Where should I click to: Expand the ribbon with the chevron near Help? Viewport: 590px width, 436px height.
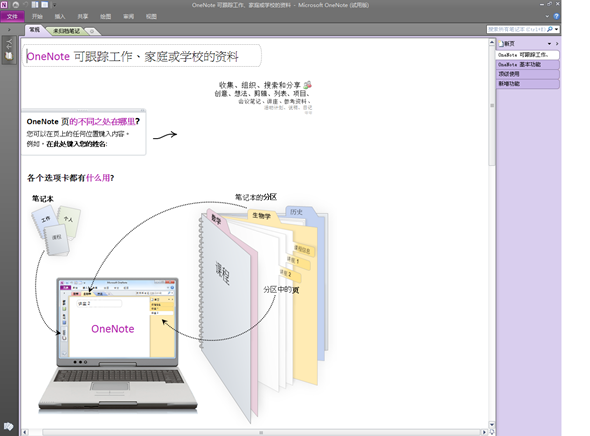point(547,17)
